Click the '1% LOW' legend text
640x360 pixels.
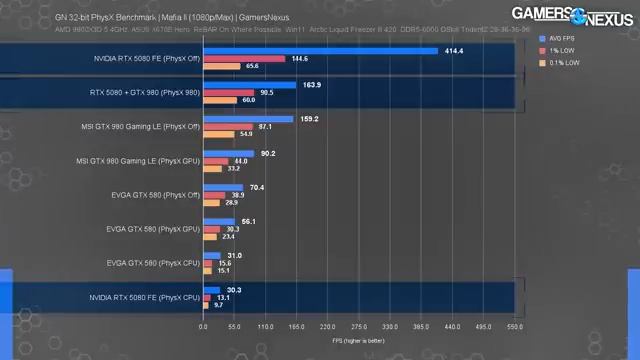point(562,51)
